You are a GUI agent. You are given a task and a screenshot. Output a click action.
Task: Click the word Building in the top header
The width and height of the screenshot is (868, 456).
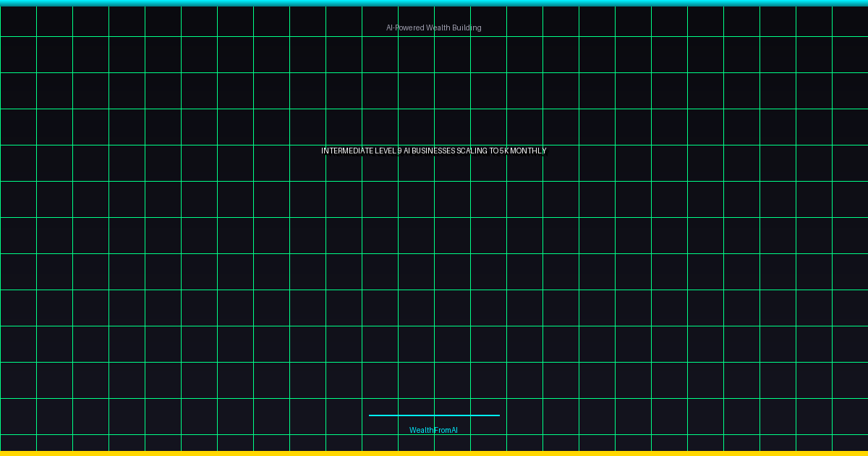pyautogui.click(x=467, y=28)
